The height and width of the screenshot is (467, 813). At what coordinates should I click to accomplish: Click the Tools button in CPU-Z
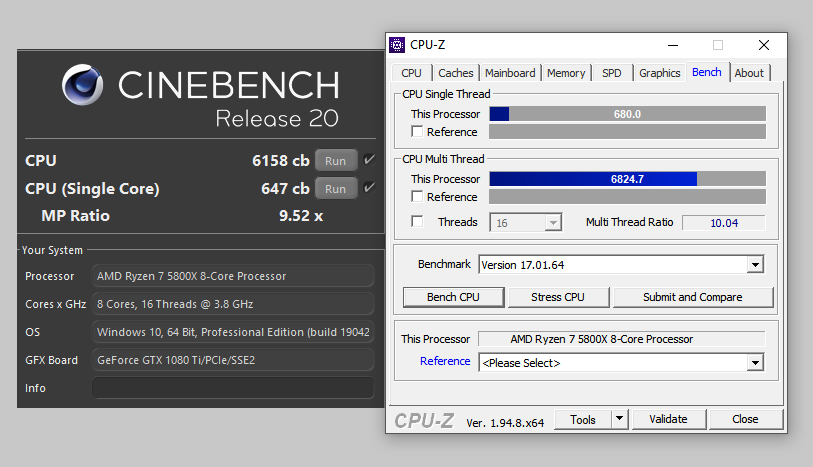[583, 419]
